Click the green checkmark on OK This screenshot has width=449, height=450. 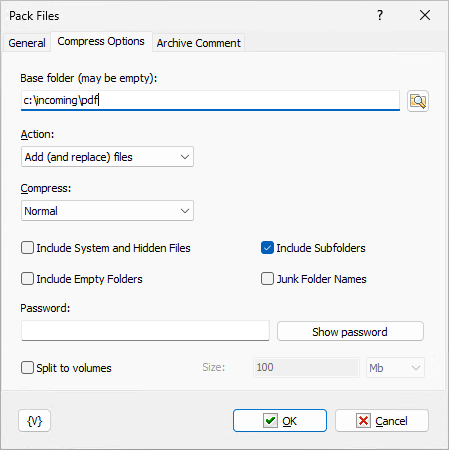[270, 421]
